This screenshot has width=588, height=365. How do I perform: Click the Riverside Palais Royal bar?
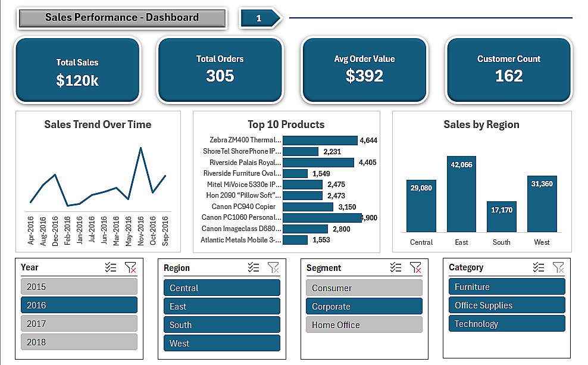point(318,163)
